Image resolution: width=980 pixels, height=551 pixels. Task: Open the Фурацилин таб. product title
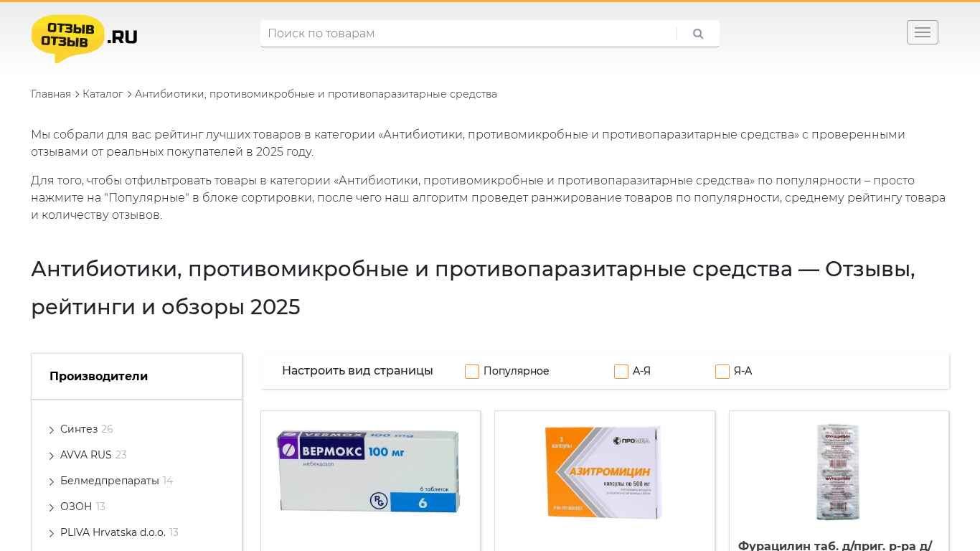[835, 545]
